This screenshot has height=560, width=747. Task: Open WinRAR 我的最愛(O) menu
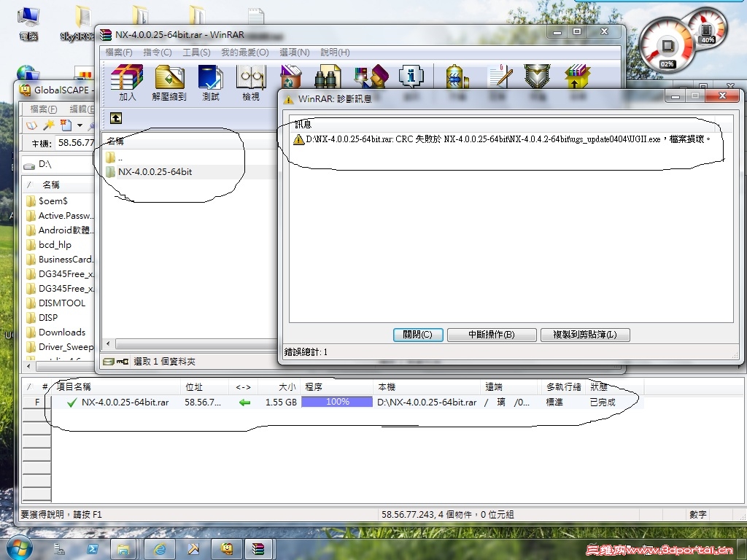[x=245, y=52]
